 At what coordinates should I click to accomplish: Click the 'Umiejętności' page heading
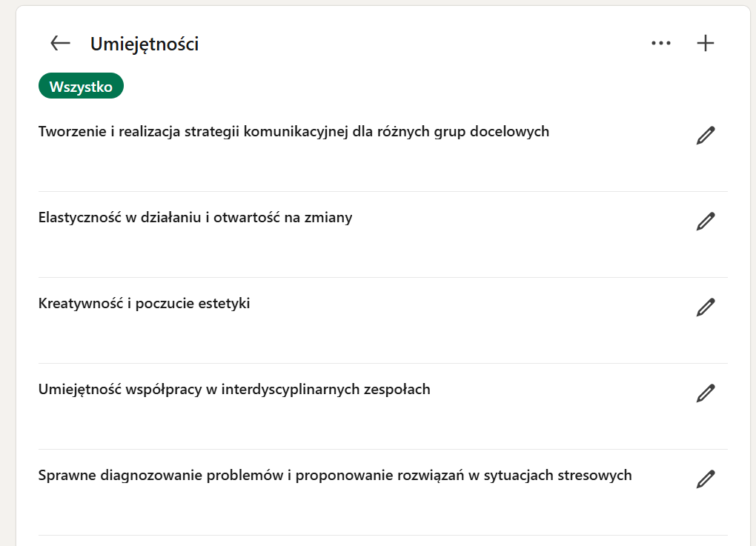145,44
